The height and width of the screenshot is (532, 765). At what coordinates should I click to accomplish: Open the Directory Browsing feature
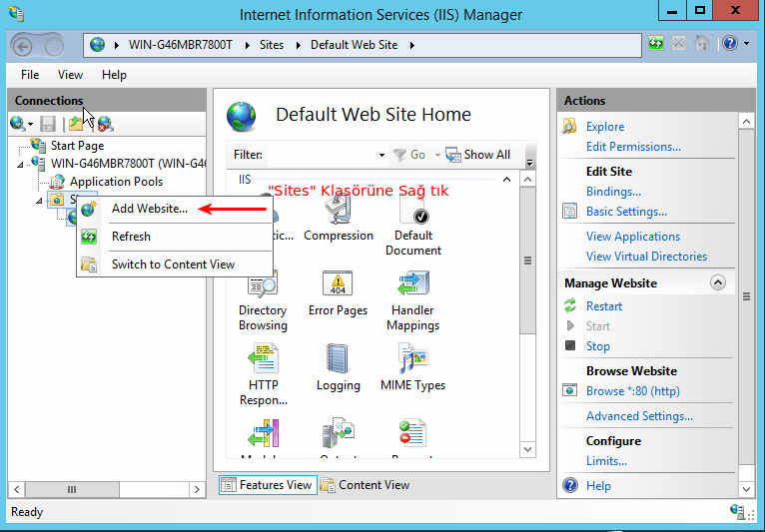263,300
